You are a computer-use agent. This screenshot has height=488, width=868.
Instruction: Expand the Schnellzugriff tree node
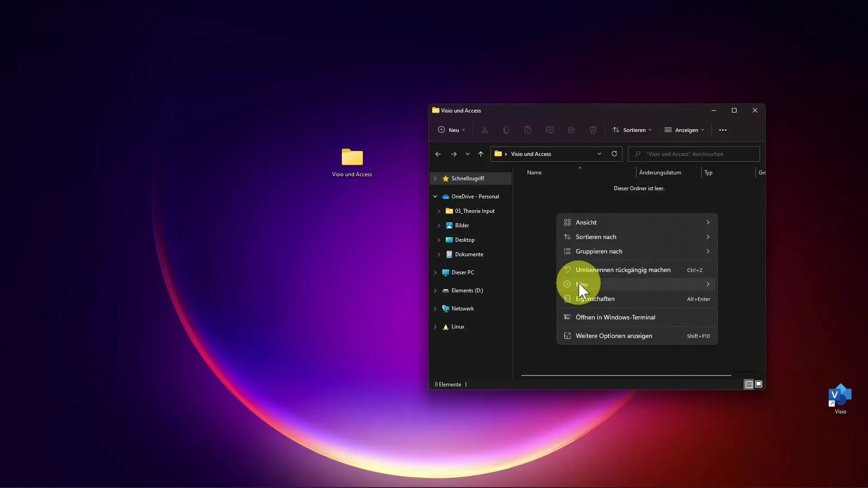435,178
